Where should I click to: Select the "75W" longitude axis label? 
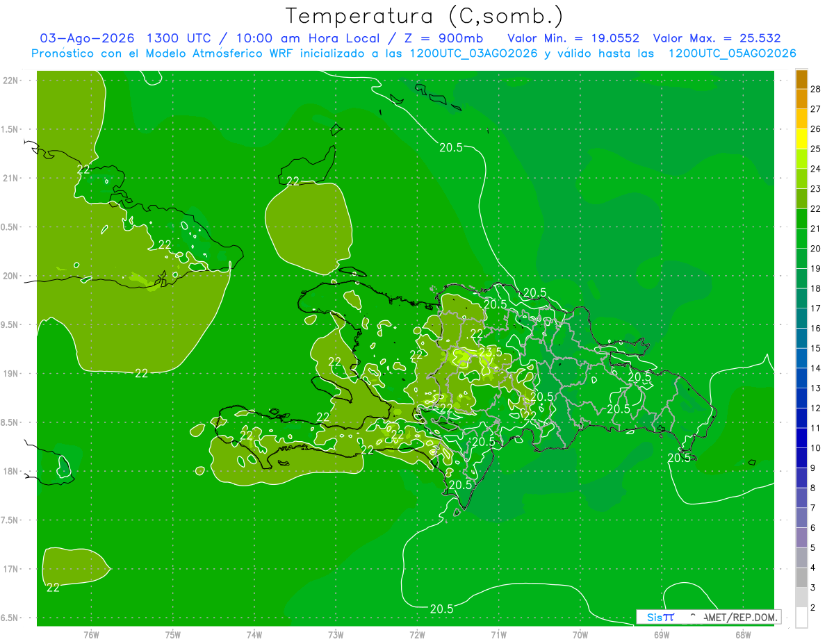173,635
